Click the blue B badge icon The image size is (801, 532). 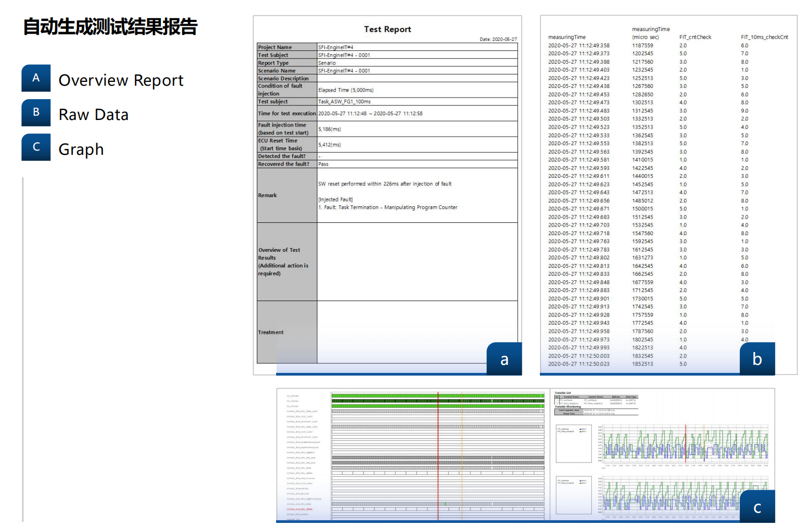[x=36, y=113]
